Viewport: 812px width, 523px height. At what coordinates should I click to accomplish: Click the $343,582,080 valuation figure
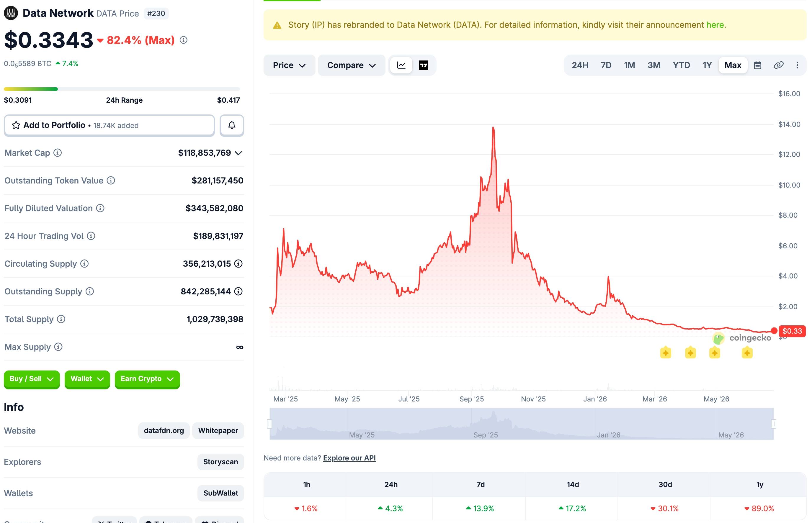[x=214, y=208]
